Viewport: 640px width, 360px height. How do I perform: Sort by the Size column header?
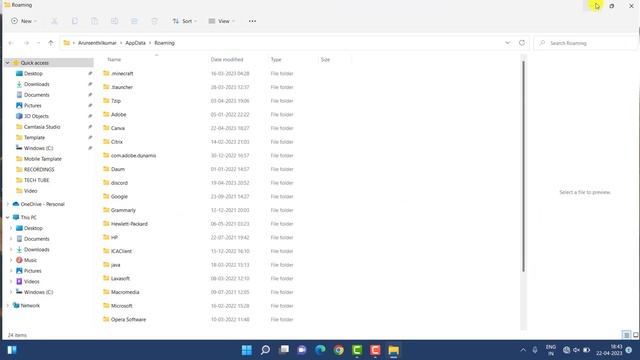325,60
